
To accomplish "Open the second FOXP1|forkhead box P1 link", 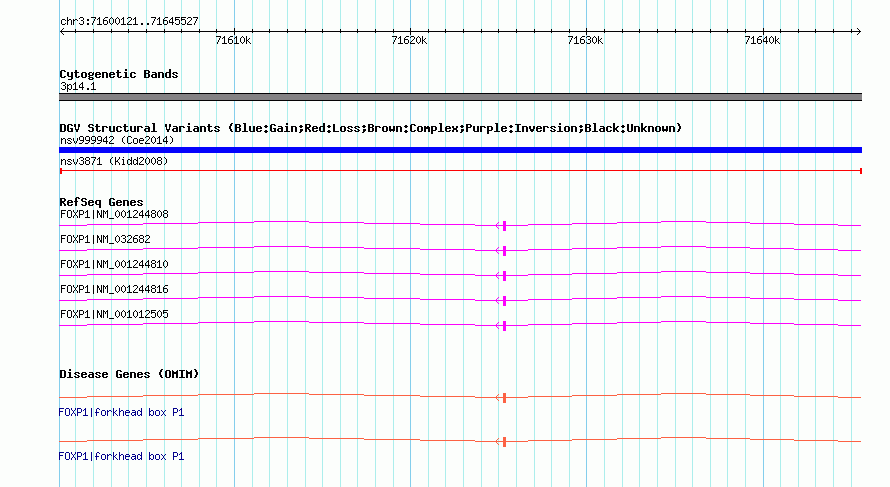I will click(x=121, y=456).
